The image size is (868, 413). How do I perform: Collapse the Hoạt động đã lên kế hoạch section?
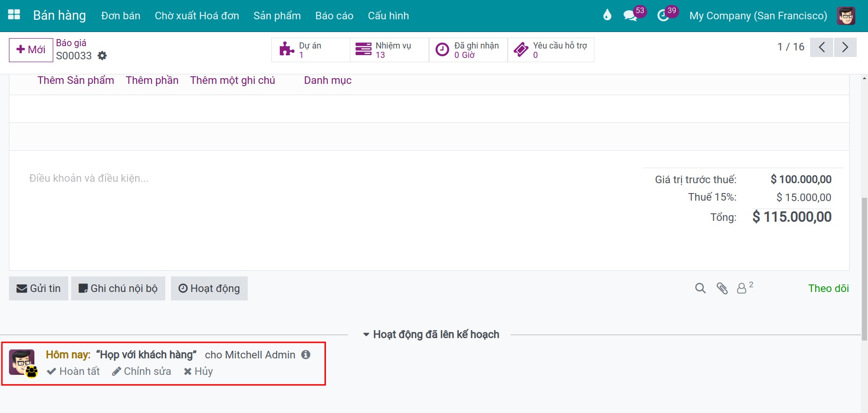(431, 334)
